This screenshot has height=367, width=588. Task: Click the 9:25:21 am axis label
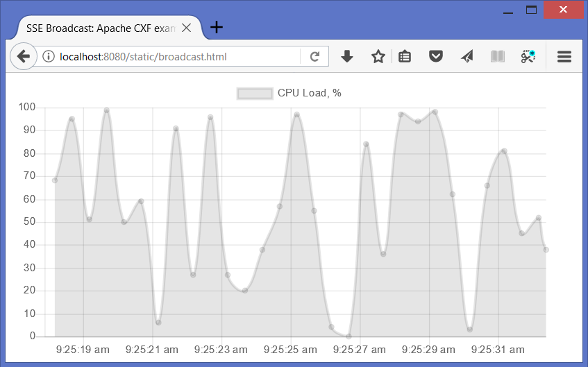pos(152,350)
